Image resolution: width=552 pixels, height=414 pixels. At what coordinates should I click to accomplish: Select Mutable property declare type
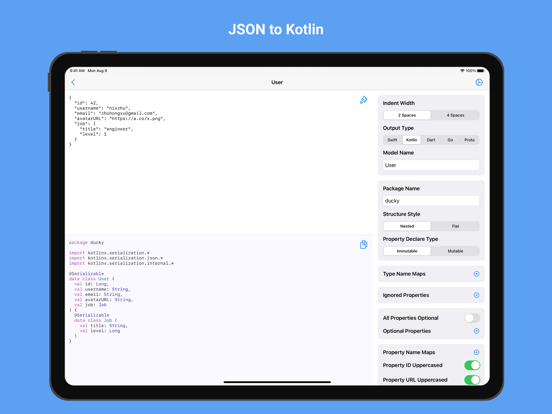(455, 251)
